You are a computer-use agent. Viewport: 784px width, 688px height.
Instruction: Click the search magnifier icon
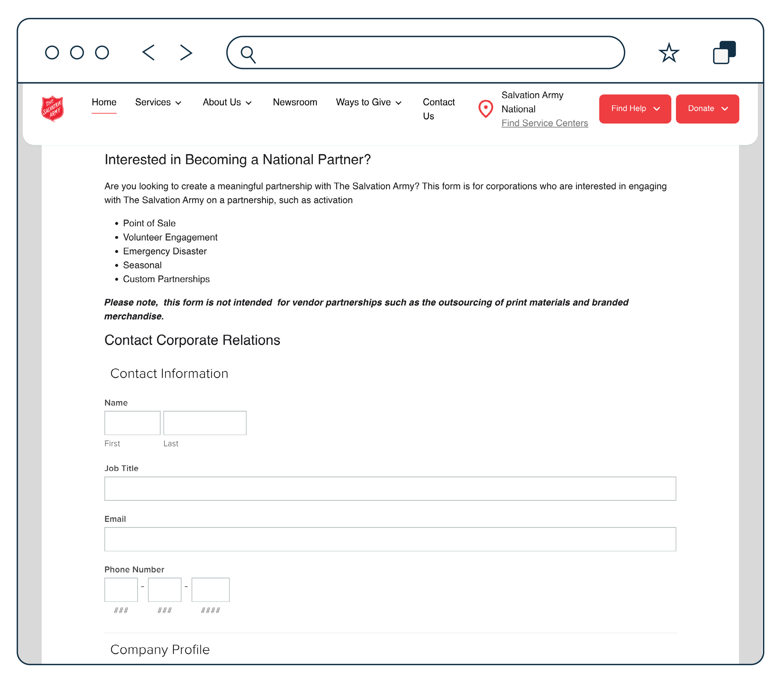coord(247,53)
